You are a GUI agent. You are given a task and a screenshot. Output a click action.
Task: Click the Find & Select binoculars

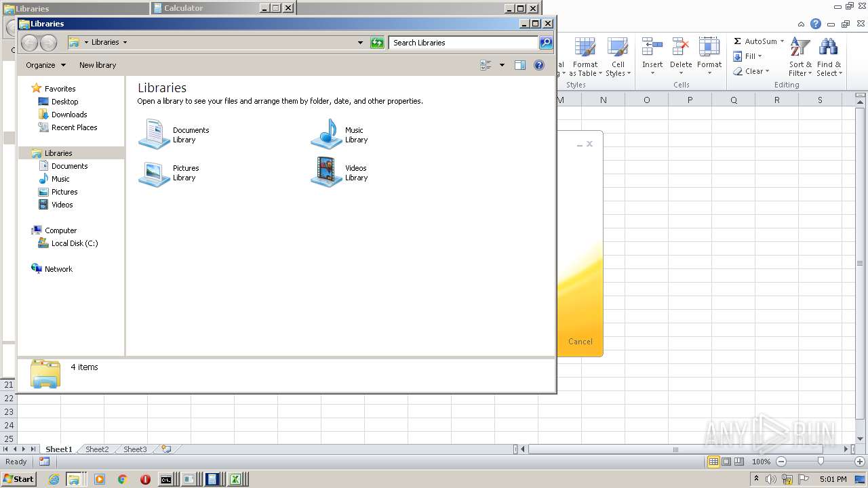pos(829,58)
